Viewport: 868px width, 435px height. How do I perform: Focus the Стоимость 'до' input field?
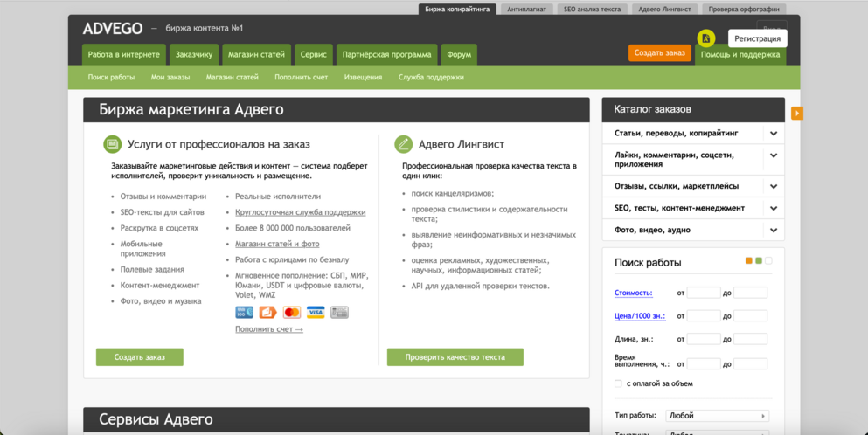coord(750,293)
